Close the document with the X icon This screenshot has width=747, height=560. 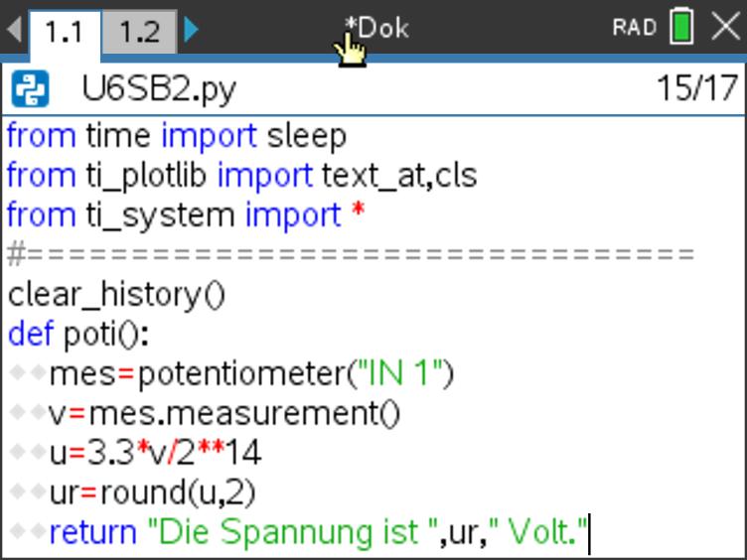pos(726,28)
